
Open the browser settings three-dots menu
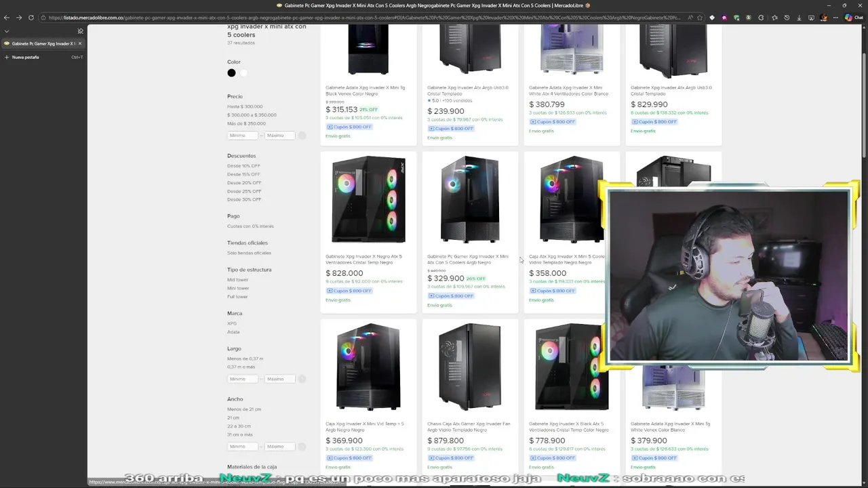[836, 18]
